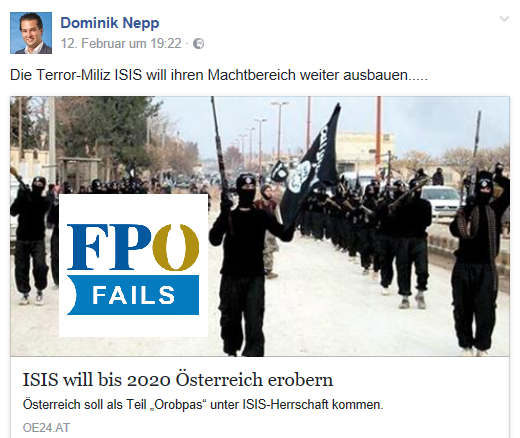Click the globe public privacy icon
The height and width of the screenshot is (438, 520).
(x=199, y=44)
